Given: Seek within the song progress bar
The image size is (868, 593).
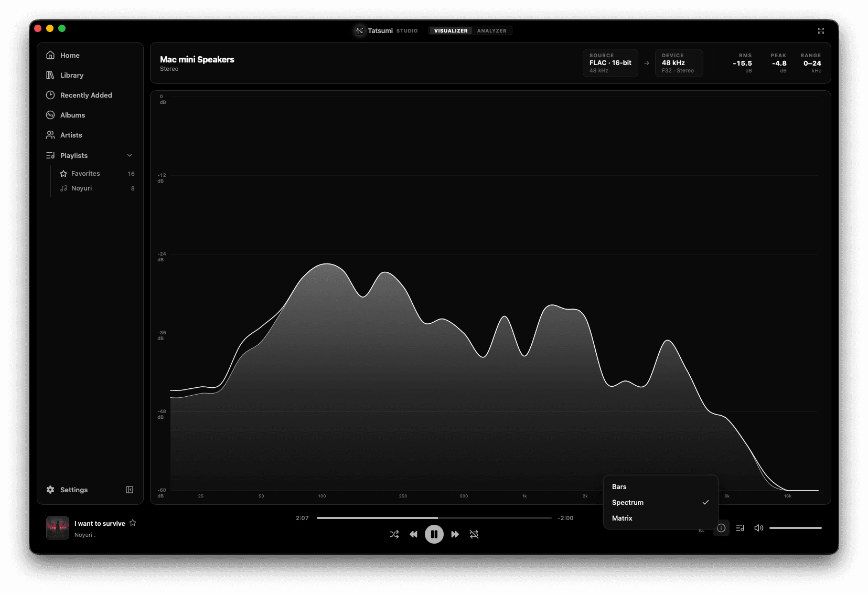Looking at the screenshot, I should tap(434, 518).
